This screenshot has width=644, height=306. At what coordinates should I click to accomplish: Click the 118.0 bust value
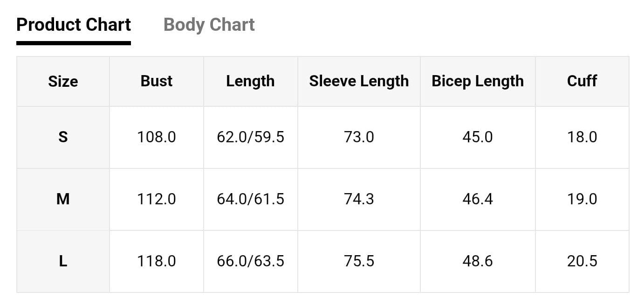tap(157, 261)
